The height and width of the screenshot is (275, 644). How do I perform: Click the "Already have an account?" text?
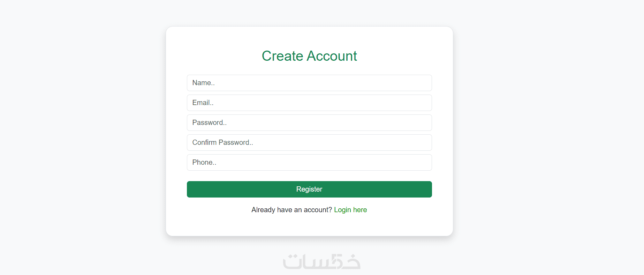tap(291, 210)
